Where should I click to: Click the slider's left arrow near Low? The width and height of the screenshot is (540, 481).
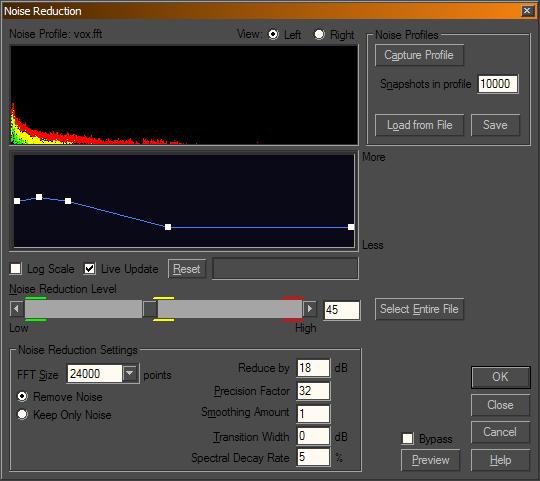(17, 309)
